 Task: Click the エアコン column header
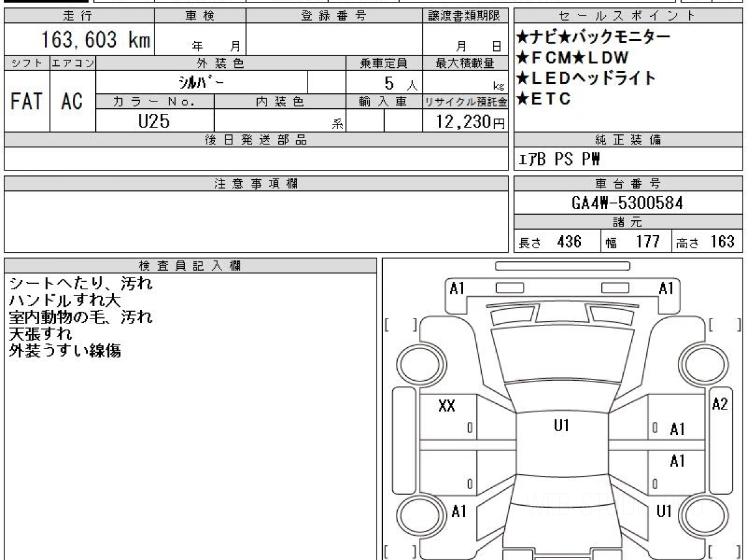(73, 63)
